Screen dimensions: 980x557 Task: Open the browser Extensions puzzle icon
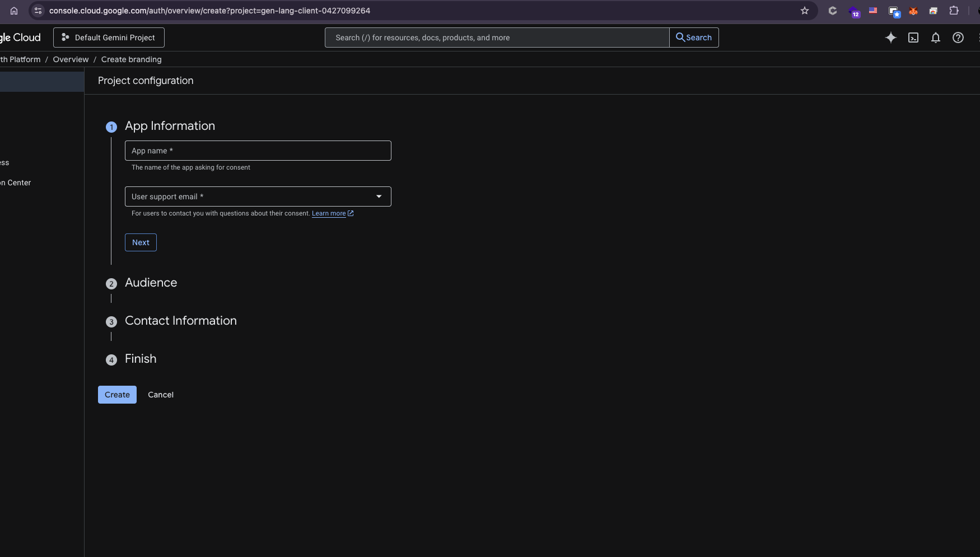954,11
